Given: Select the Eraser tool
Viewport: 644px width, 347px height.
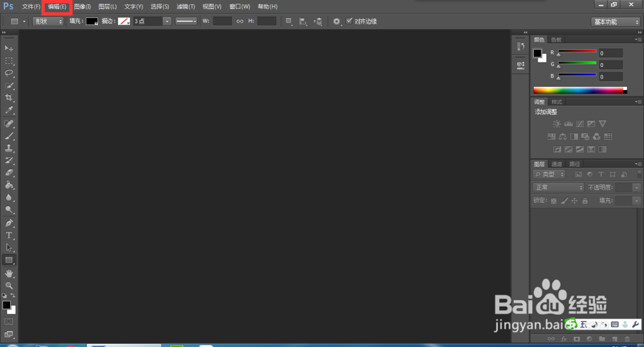Looking at the screenshot, I should (8, 173).
